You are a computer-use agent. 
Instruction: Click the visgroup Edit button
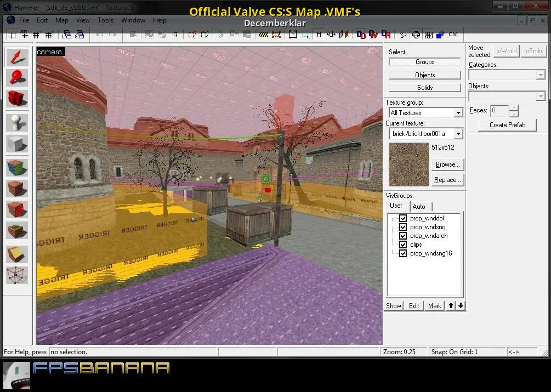(x=414, y=306)
